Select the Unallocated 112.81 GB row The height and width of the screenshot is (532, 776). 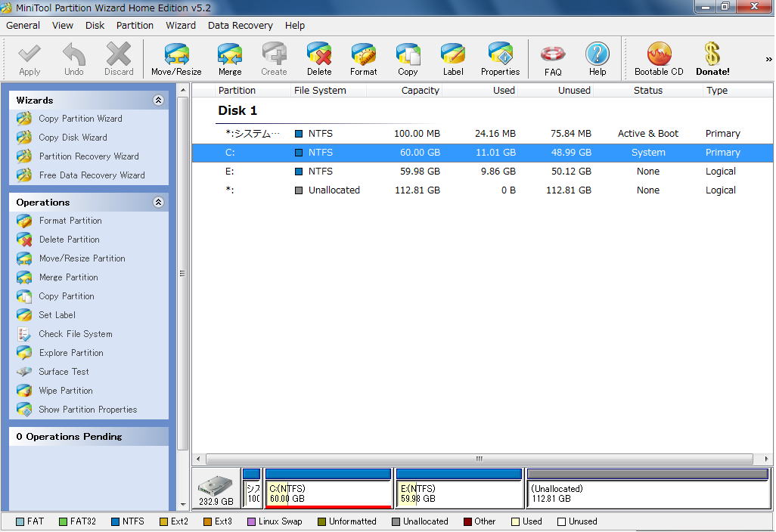483,190
